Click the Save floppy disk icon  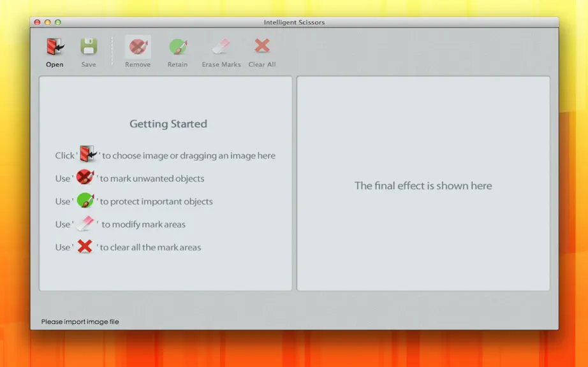[x=89, y=47]
